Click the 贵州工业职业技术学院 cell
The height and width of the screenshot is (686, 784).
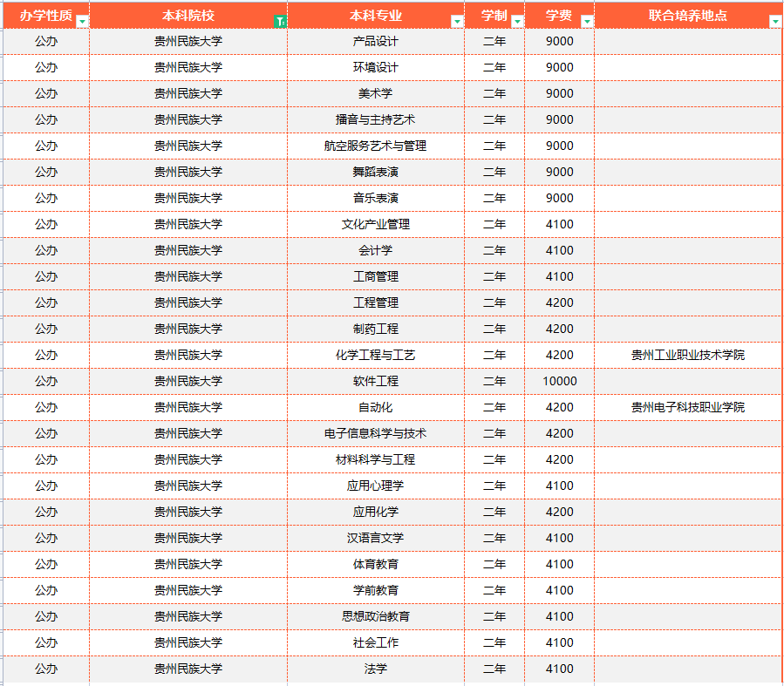pos(688,356)
